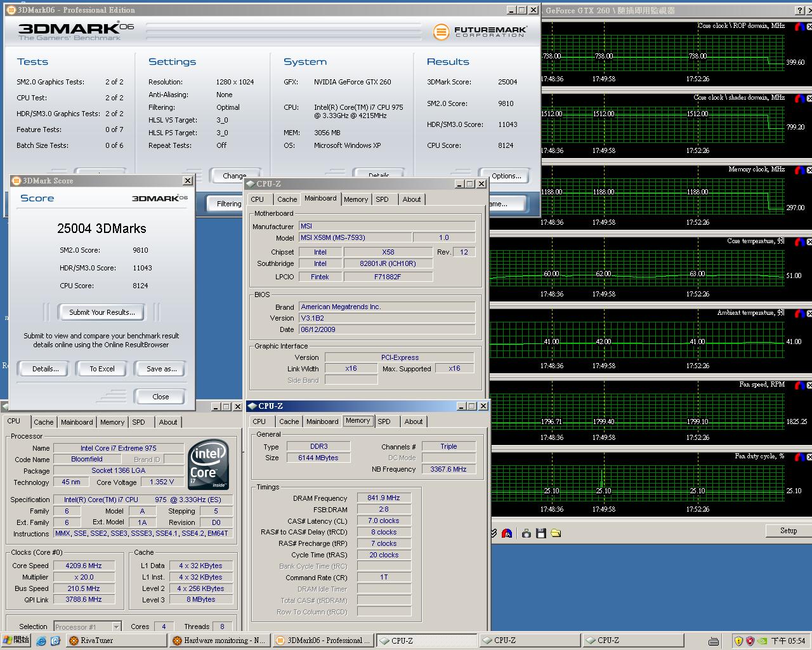Open the SPD tab in the CPU-Z Timings window
812x650 pixels.
pos(384,421)
